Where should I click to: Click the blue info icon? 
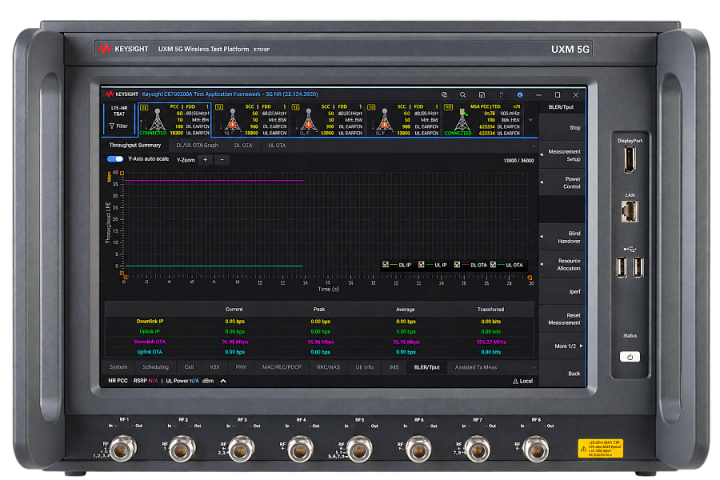coord(520,95)
